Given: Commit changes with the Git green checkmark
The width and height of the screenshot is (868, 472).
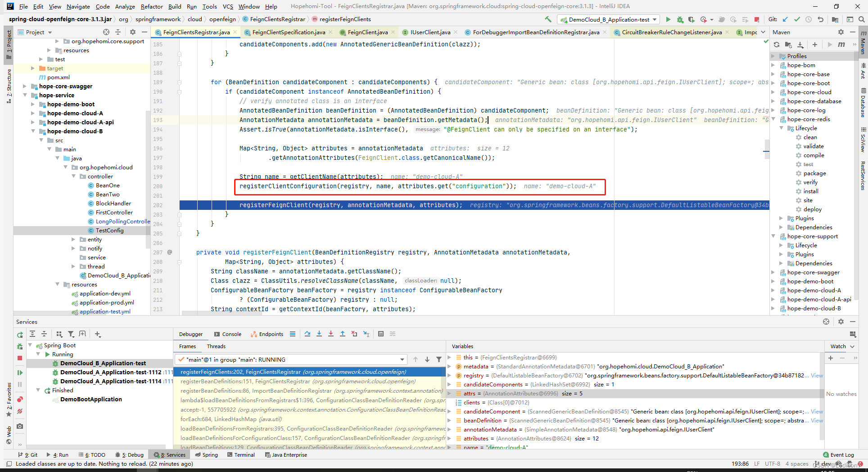Looking at the screenshot, I should pyautogui.click(x=797, y=19).
